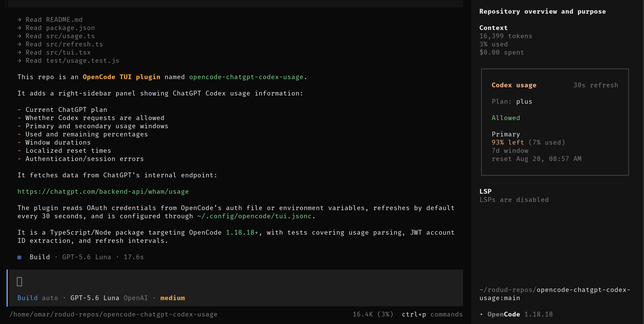
Task: Switch the Build agent selector
Action: 28,298
